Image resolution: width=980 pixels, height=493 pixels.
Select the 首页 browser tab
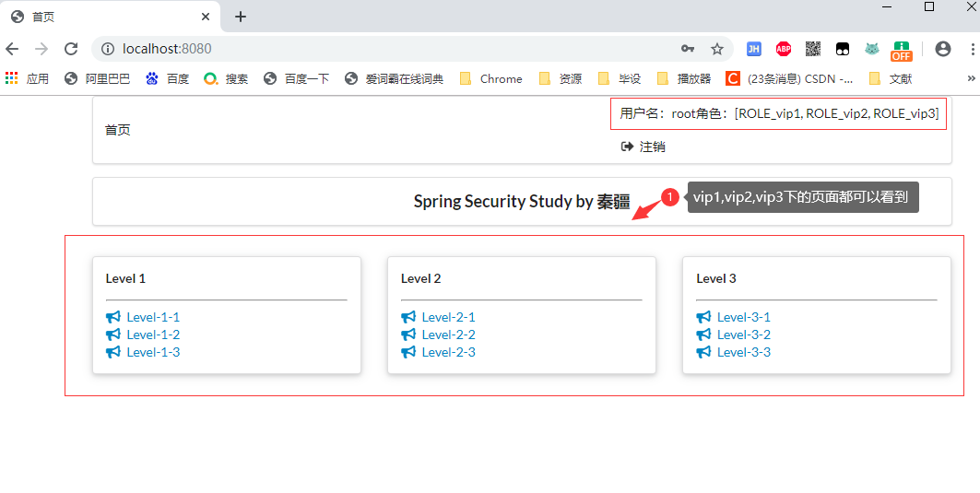click(x=101, y=17)
